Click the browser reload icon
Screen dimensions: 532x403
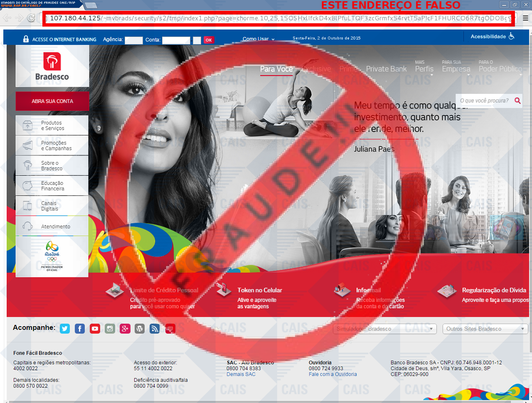31,18
